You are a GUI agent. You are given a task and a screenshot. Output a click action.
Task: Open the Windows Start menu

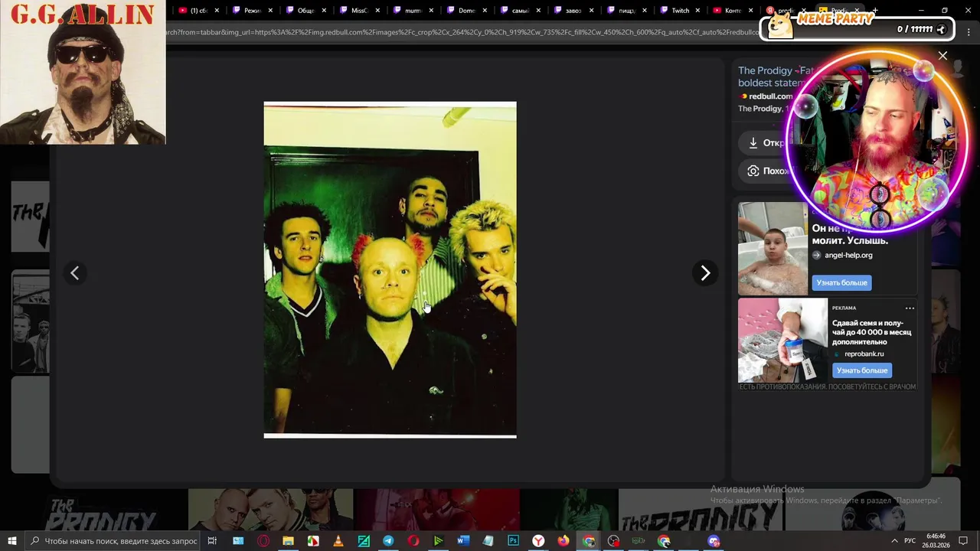tap(11, 541)
